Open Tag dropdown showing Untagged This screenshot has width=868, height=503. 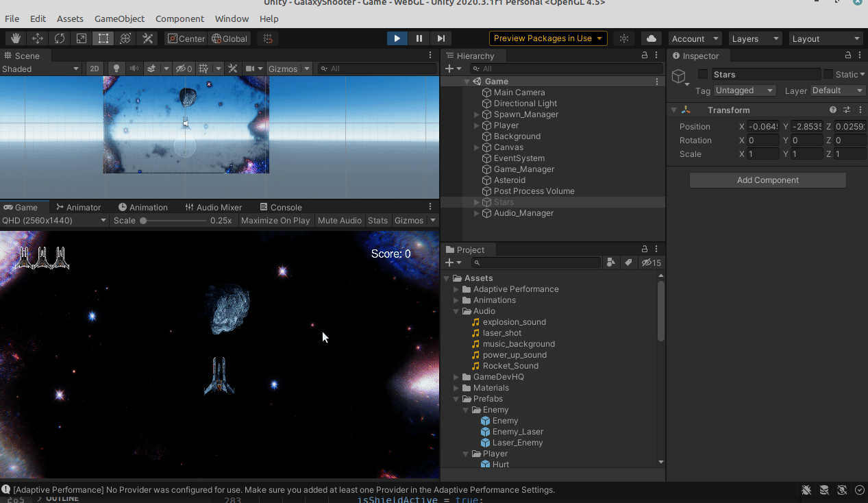[x=745, y=90]
